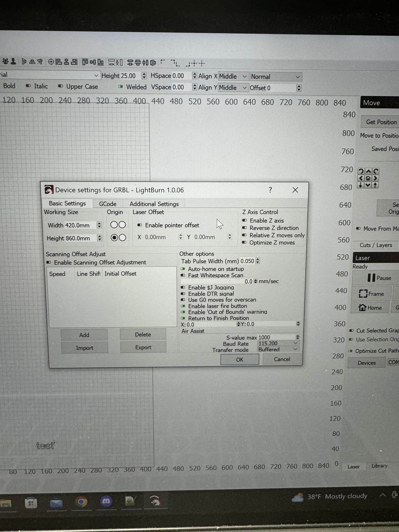The height and width of the screenshot is (532, 399).
Task: Jog laser left with left arrow
Action: 361,178
